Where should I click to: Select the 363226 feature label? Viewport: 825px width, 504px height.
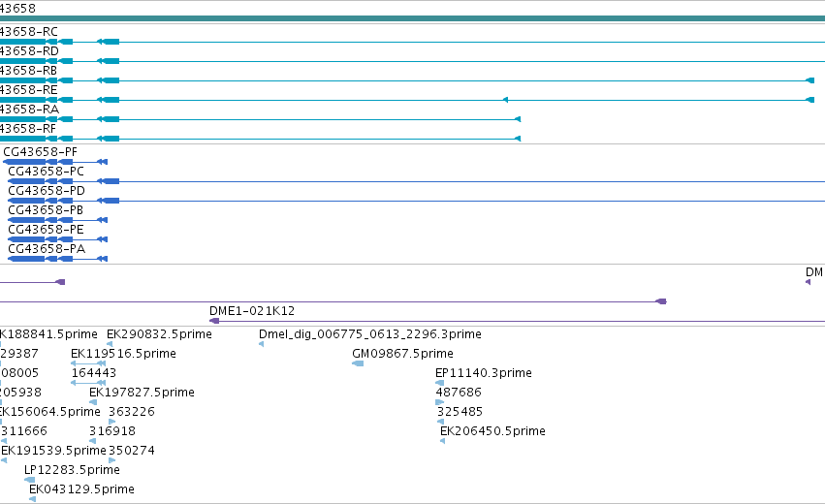tap(132, 413)
